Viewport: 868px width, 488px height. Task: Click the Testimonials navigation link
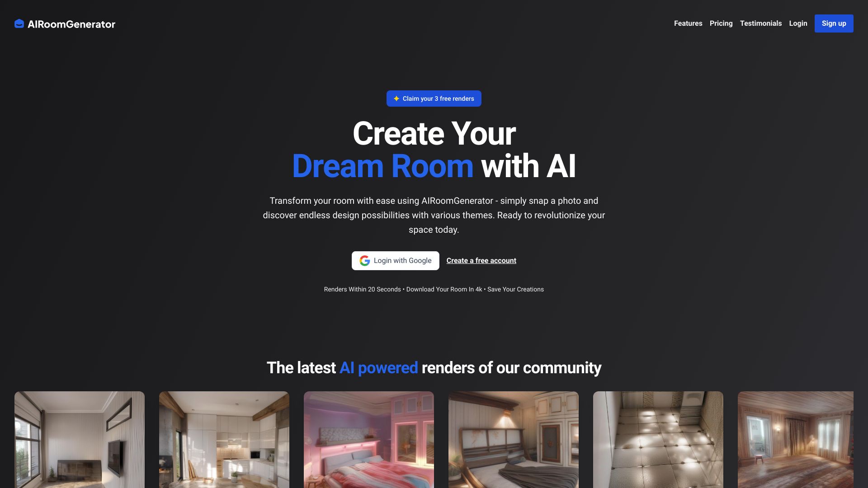[x=761, y=23]
